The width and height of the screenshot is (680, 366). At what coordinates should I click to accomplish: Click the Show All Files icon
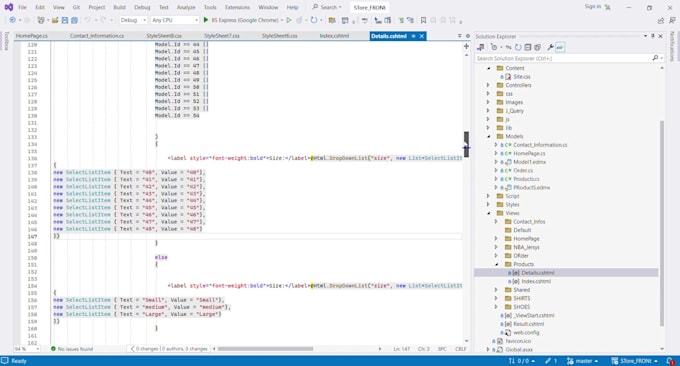[538, 47]
